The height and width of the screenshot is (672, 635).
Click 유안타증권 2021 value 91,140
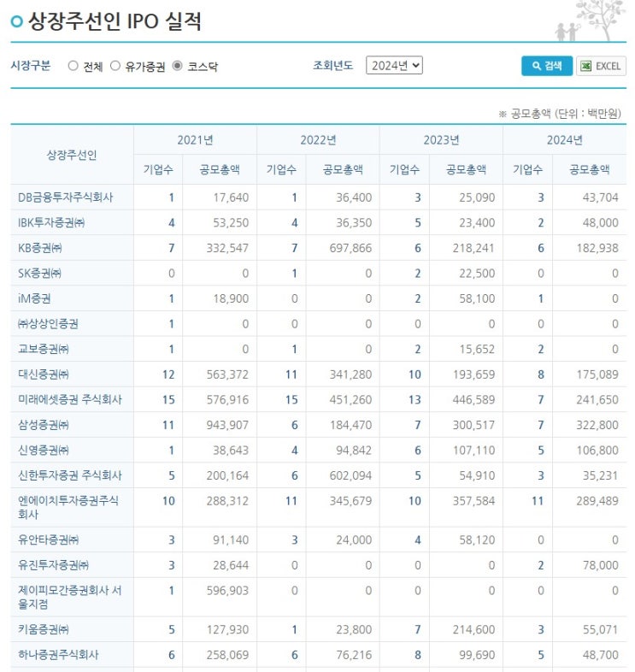[x=231, y=539]
